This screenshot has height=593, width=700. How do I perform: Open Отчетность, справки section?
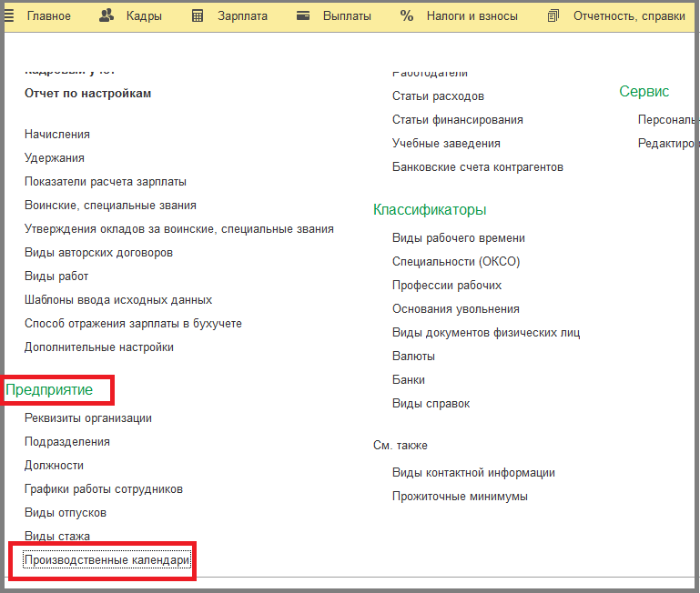coord(629,16)
